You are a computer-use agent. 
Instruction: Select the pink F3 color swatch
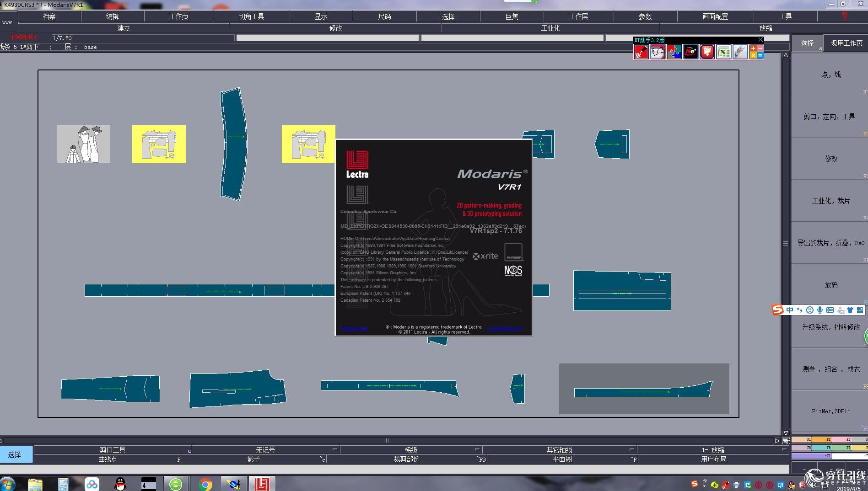(841, 439)
